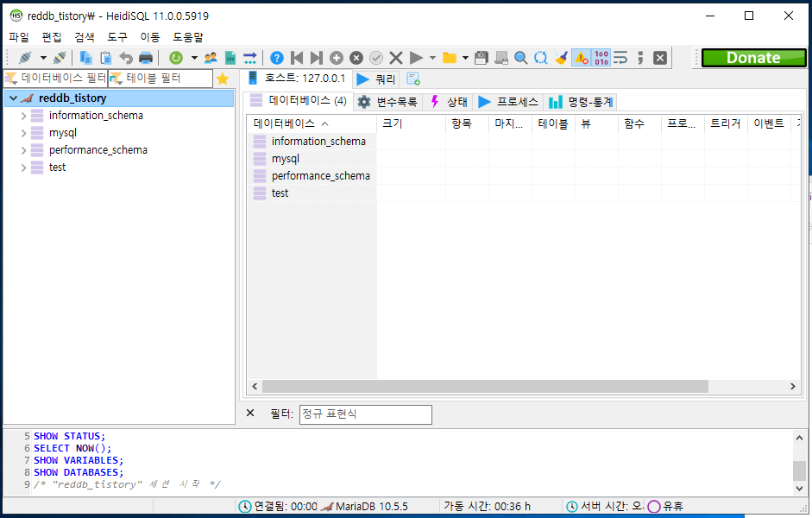Click the 테이블 필터 input field
The height and width of the screenshot is (518, 812).
click(161, 79)
